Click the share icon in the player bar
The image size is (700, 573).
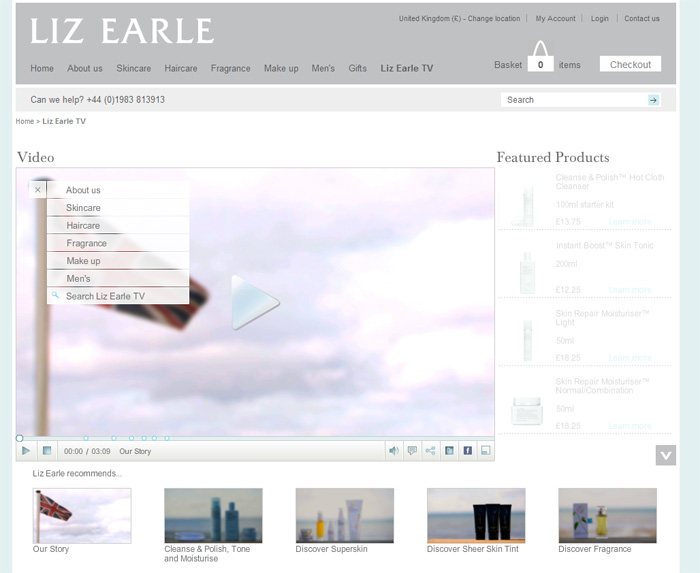(430, 451)
